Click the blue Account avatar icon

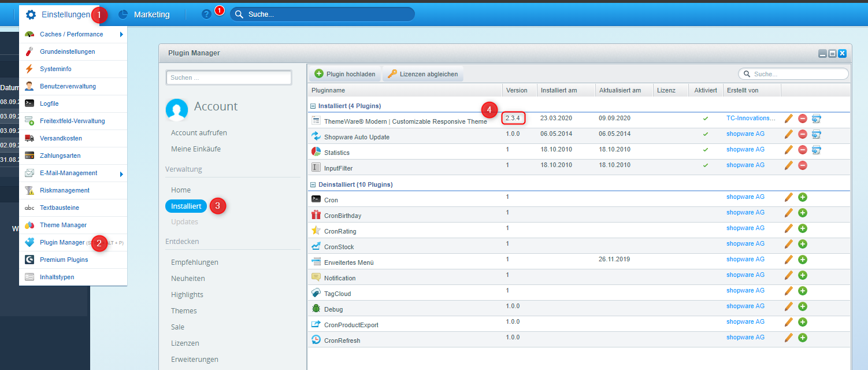[177, 109]
